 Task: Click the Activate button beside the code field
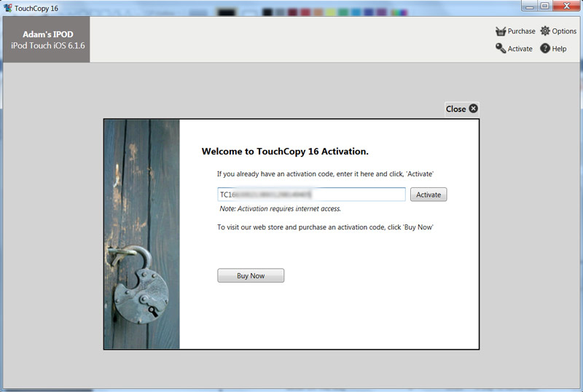[x=429, y=195]
